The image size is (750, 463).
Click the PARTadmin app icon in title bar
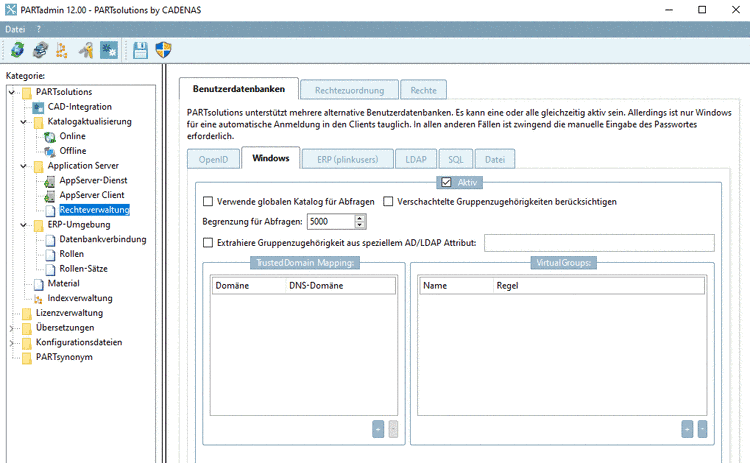(x=11, y=10)
